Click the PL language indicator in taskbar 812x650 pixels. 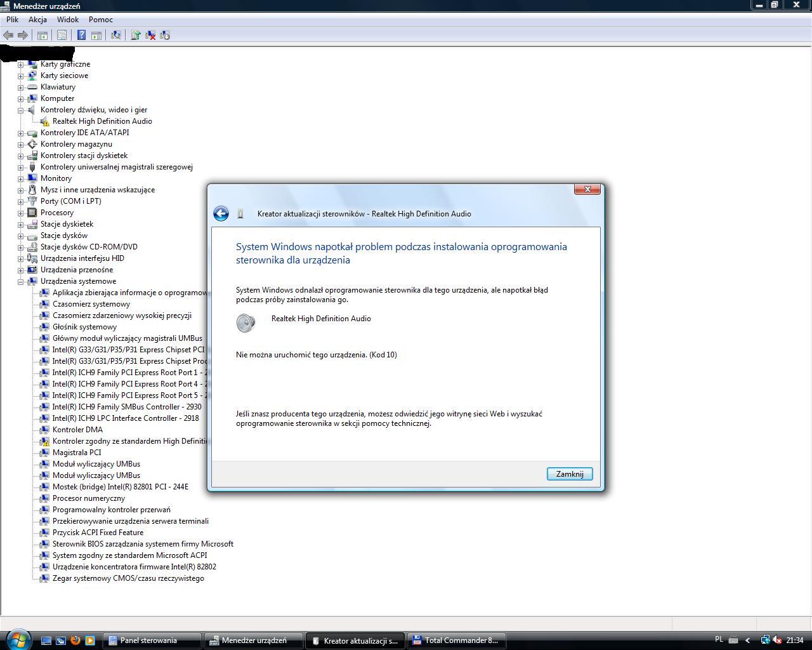(719, 640)
